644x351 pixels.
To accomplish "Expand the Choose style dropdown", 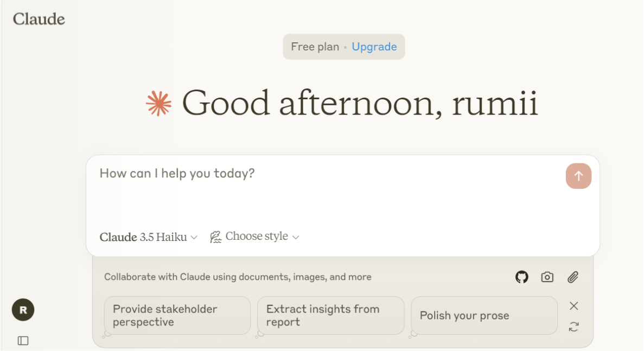I will pos(262,237).
